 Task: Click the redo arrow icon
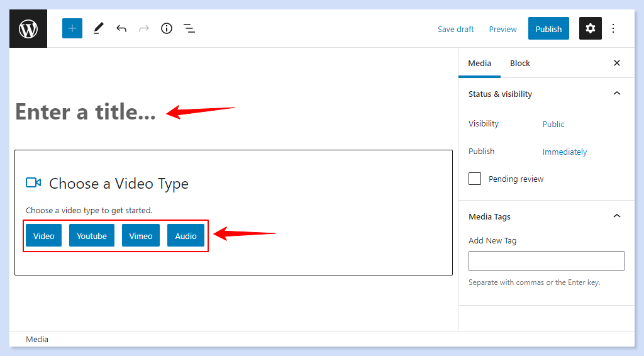[x=144, y=28]
